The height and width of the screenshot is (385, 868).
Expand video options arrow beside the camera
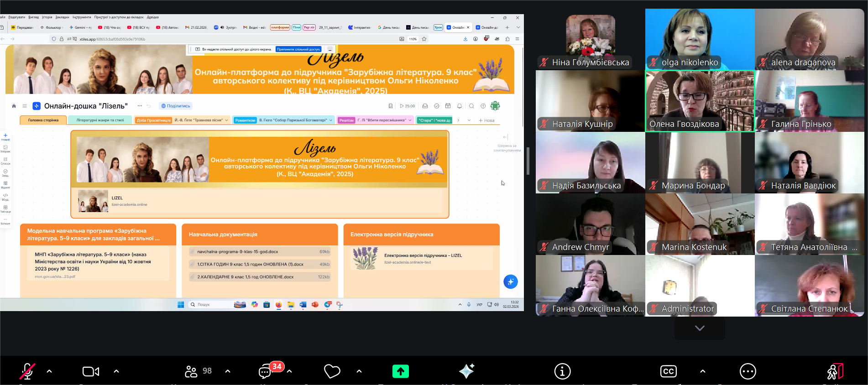pos(116,371)
